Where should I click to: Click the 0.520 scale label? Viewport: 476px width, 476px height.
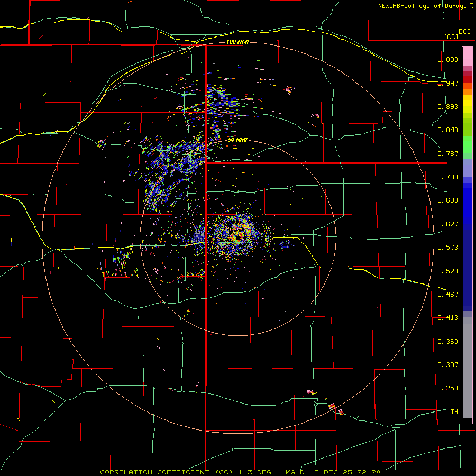448,271
